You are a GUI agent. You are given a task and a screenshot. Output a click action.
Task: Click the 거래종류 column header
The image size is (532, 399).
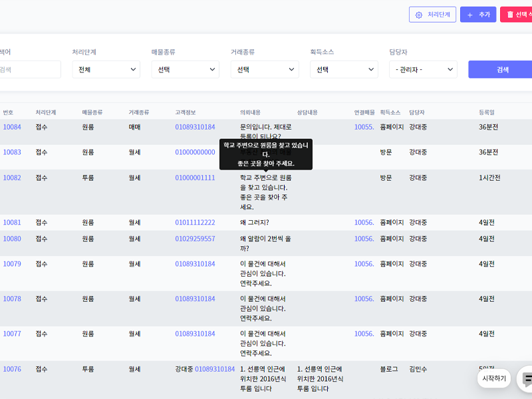click(x=139, y=112)
